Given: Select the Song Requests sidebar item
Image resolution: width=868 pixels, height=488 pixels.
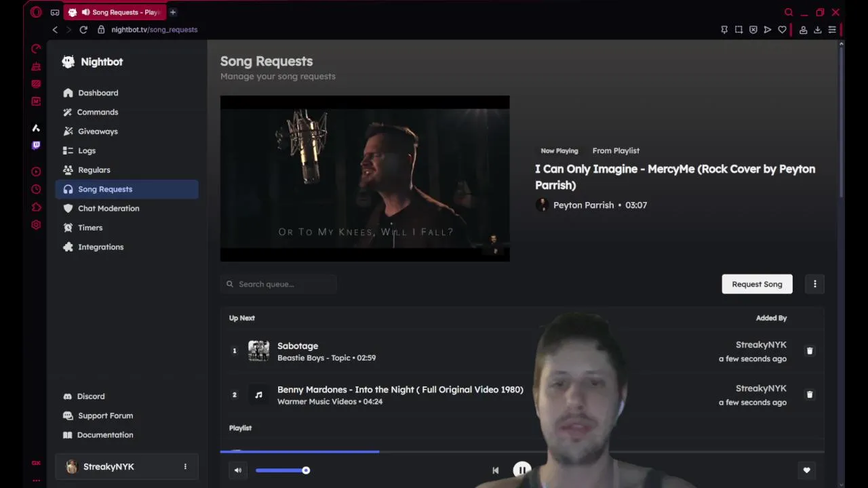Looking at the screenshot, I should click(x=127, y=189).
